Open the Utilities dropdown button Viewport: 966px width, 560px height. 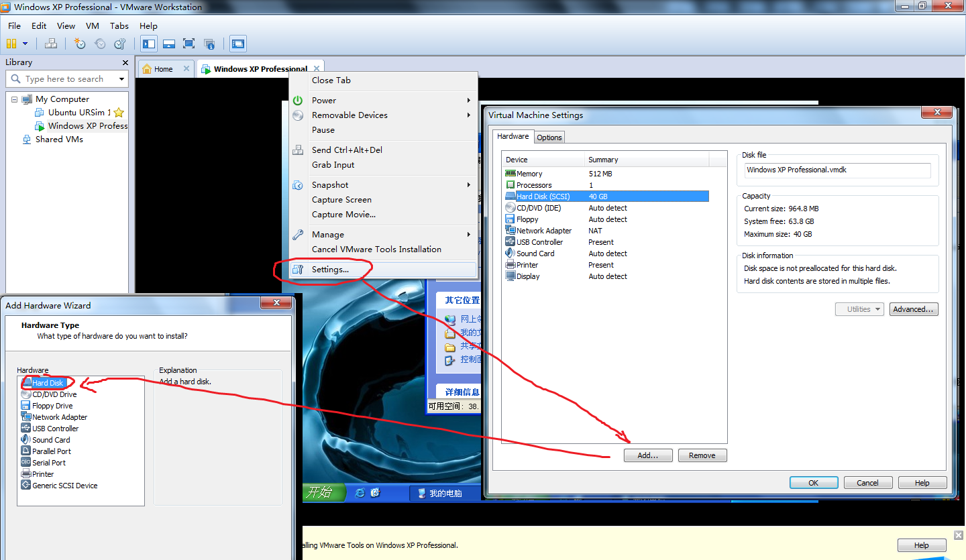point(861,309)
